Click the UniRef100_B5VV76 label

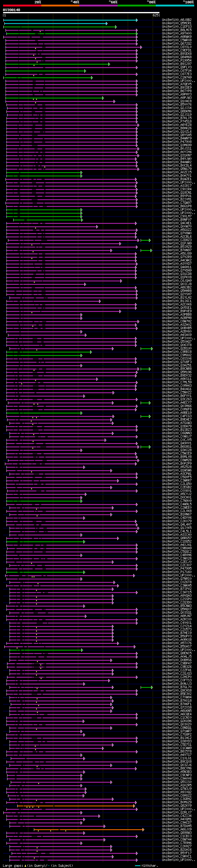tap(177, 104)
